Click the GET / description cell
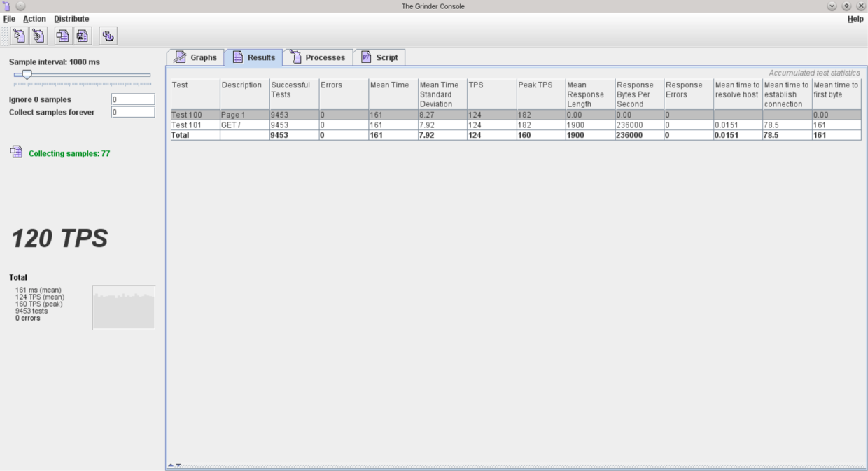868x471 pixels. tap(244, 125)
